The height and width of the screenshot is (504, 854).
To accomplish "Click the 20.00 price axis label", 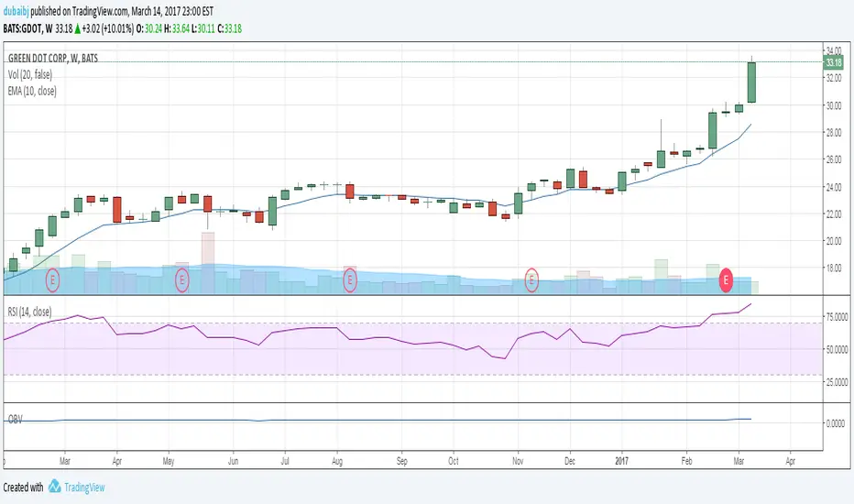I will click(x=834, y=241).
